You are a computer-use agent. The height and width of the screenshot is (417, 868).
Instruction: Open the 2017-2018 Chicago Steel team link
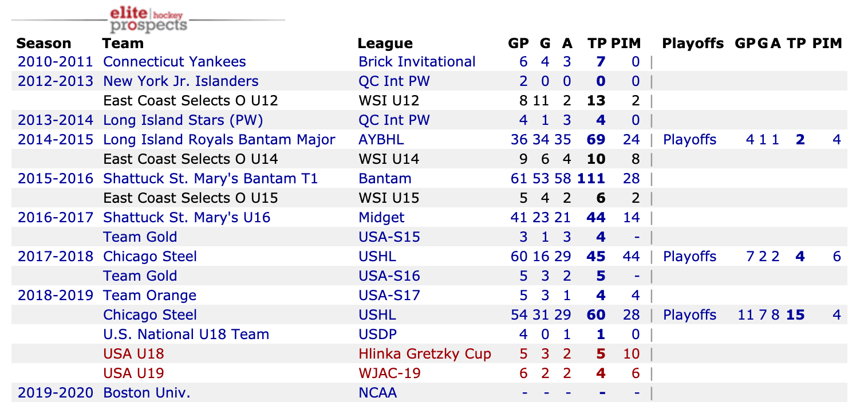[x=150, y=257]
